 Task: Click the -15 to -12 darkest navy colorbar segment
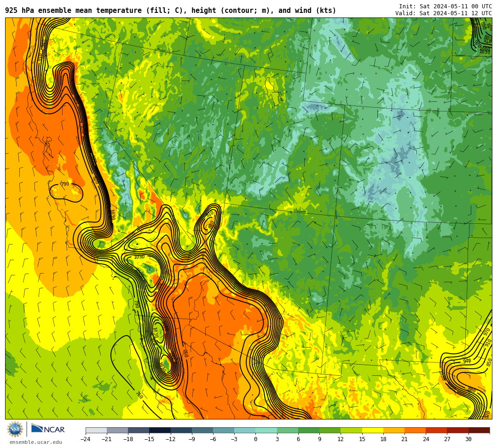(160, 430)
